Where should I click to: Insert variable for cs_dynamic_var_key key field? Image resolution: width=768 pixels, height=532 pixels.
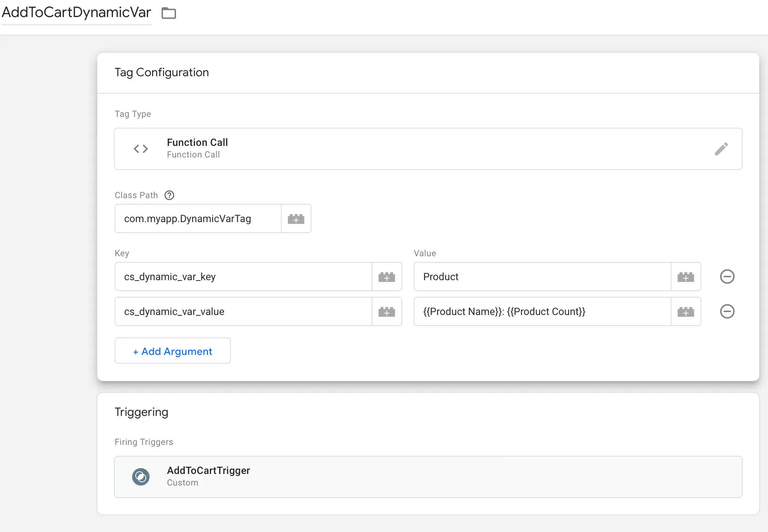point(387,277)
